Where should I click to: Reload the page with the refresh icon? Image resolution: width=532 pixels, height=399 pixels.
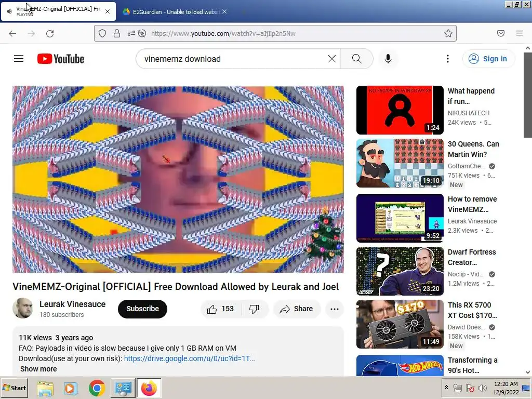click(x=50, y=33)
